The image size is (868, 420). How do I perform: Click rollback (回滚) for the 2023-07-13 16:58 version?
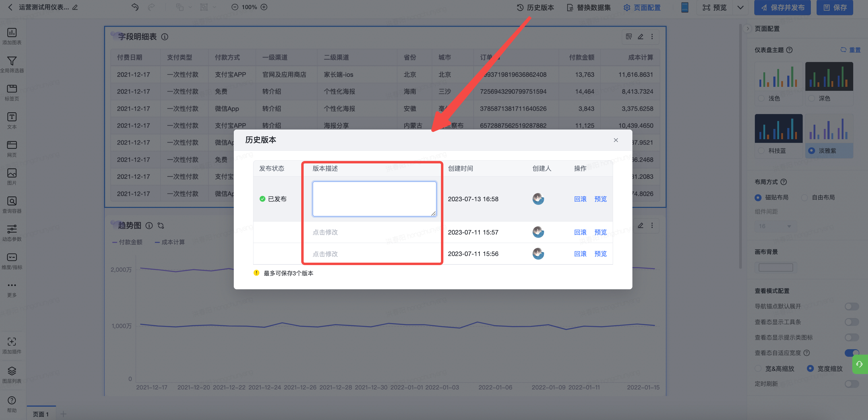click(580, 199)
